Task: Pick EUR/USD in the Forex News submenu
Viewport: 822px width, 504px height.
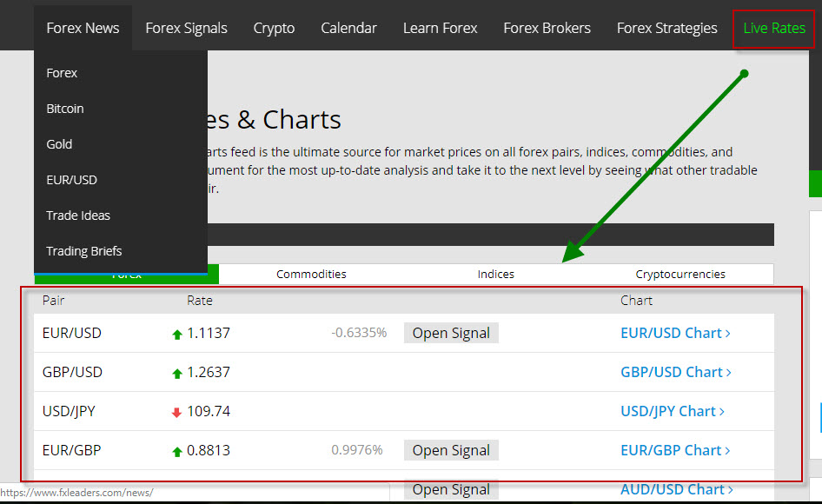Action: 71,180
